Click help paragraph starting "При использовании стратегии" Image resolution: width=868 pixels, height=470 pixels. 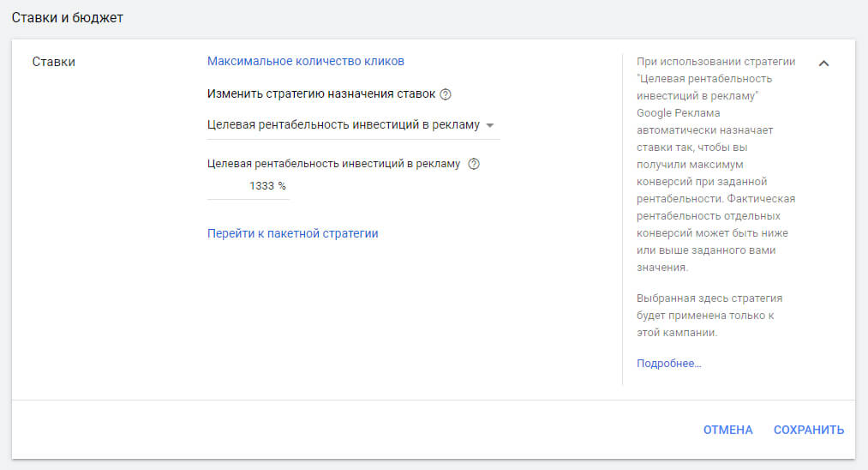pyautogui.click(x=715, y=164)
